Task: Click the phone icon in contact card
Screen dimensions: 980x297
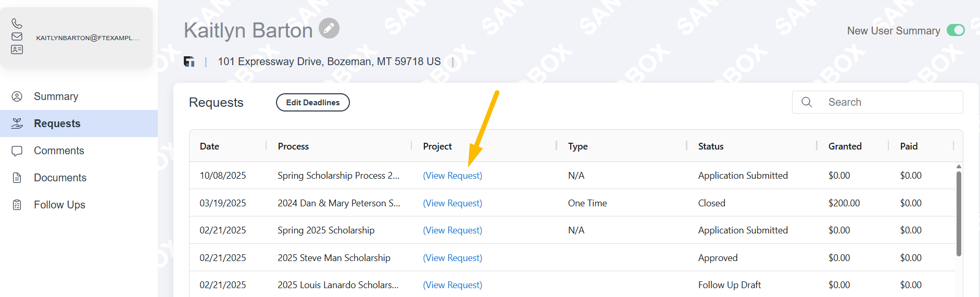Action: click(17, 23)
